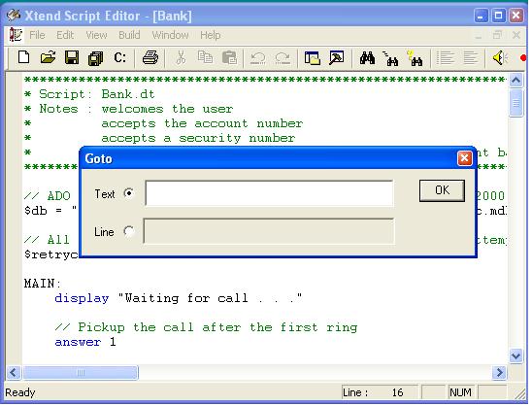Click the 'answer 1' code line
532x406 pixels.
[85, 342]
